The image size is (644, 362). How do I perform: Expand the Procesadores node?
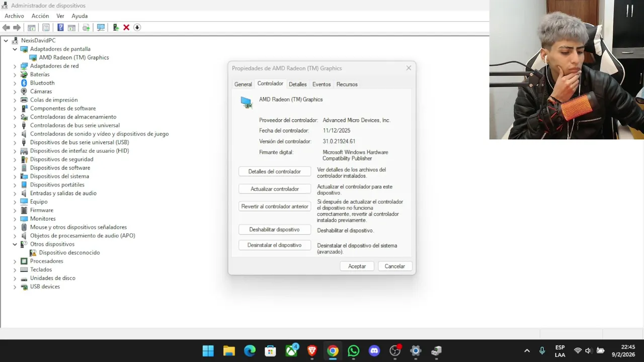click(15, 261)
